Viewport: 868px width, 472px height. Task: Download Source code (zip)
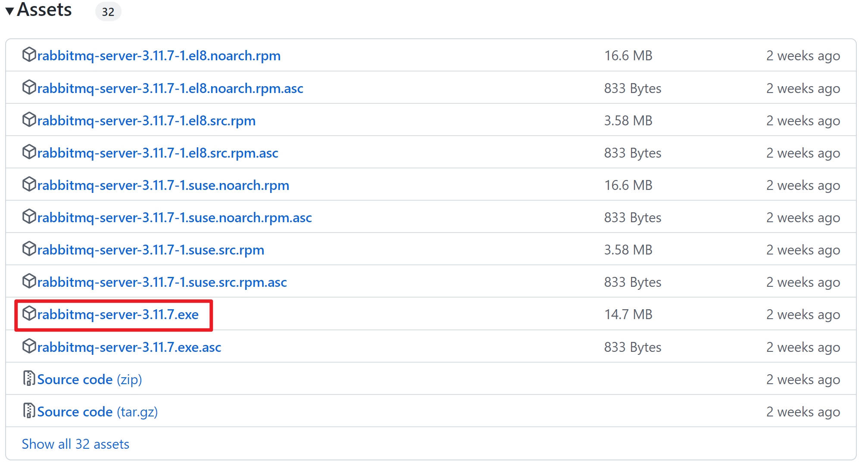click(x=90, y=379)
